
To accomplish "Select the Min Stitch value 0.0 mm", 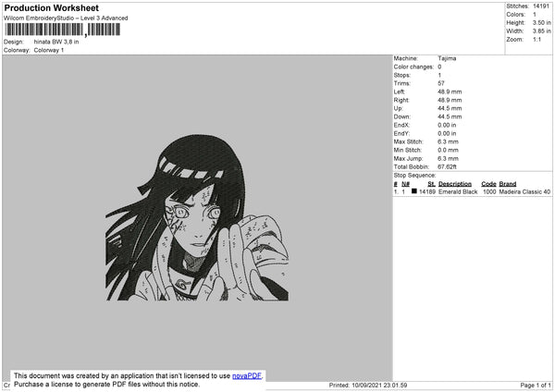I will tap(448, 150).
